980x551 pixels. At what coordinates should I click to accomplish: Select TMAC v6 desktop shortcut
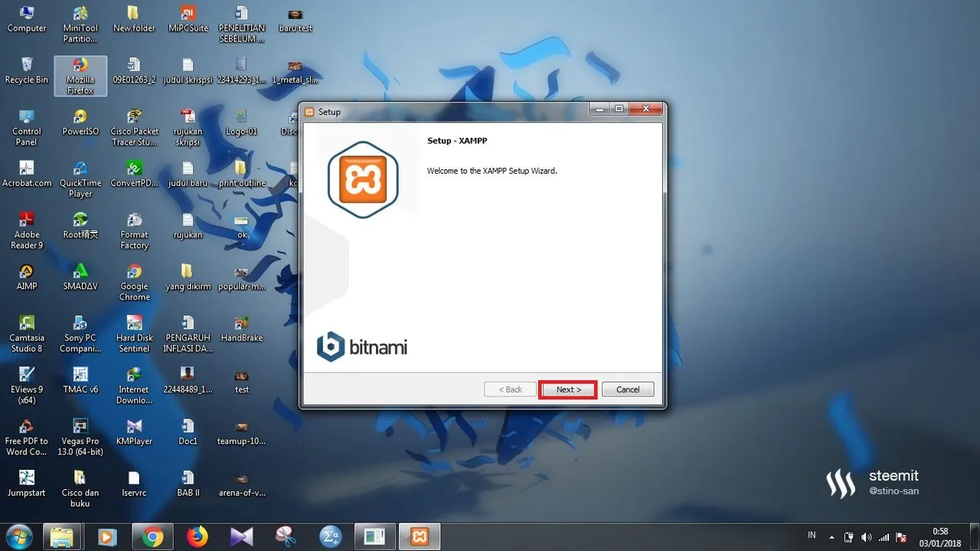[80, 381]
